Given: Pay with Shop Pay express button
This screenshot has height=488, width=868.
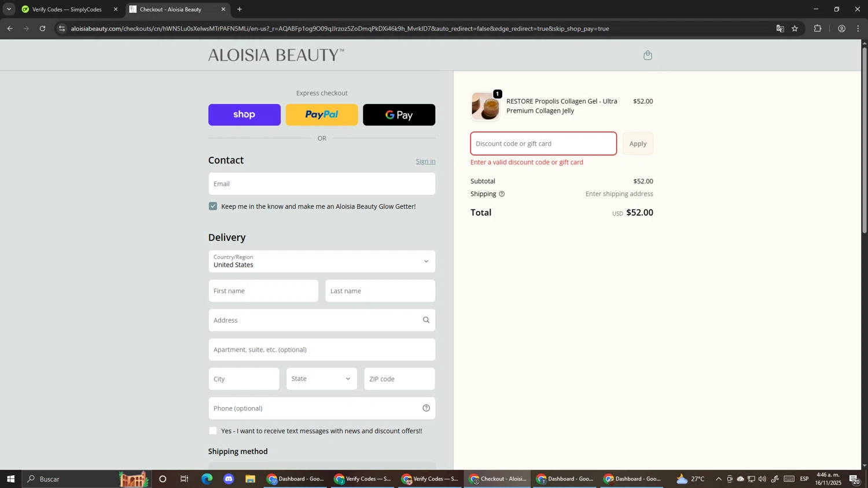Looking at the screenshot, I should (244, 114).
